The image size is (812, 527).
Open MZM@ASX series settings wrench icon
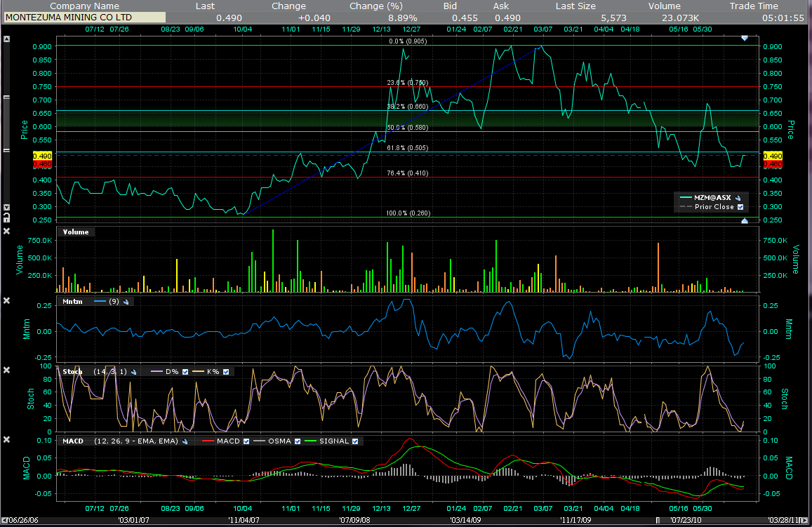737,198
